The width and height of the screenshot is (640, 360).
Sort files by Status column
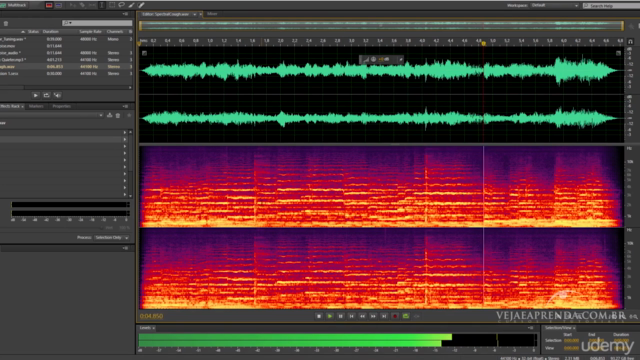(x=33, y=31)
